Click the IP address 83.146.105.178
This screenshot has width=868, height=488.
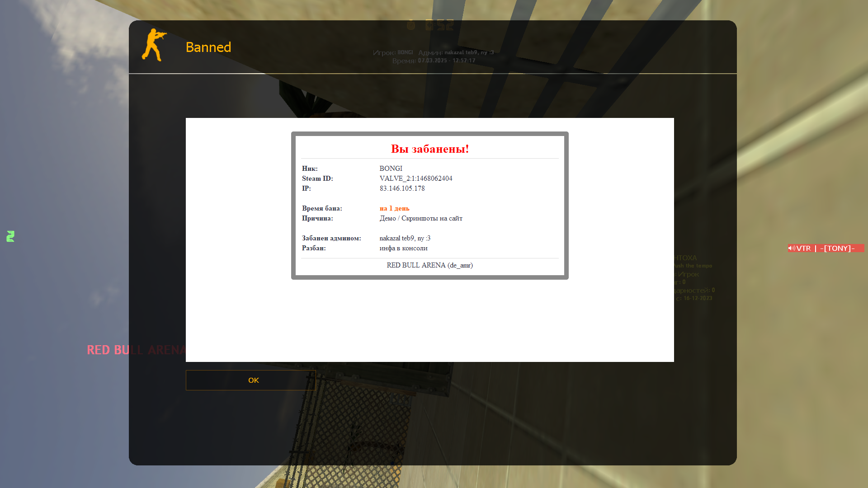(x=402, y=188)
